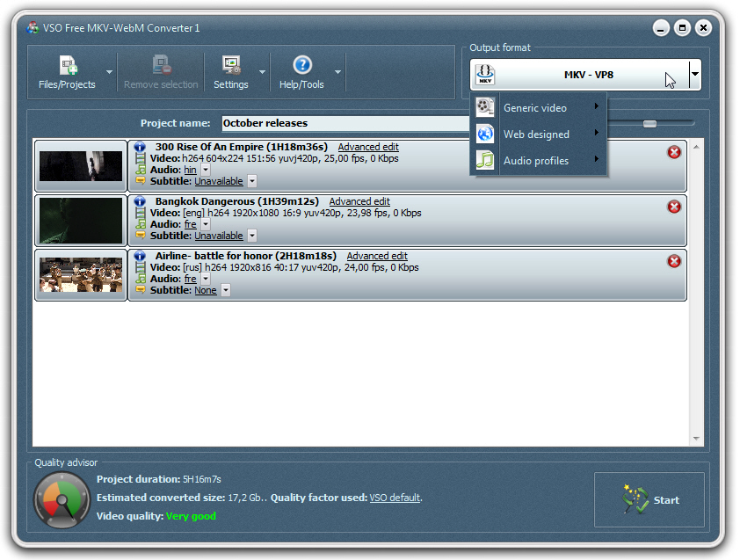Open the Settings toolbar icon
Image resolution: width=740 pixels, height=560 pixels.
pos(231,65)
